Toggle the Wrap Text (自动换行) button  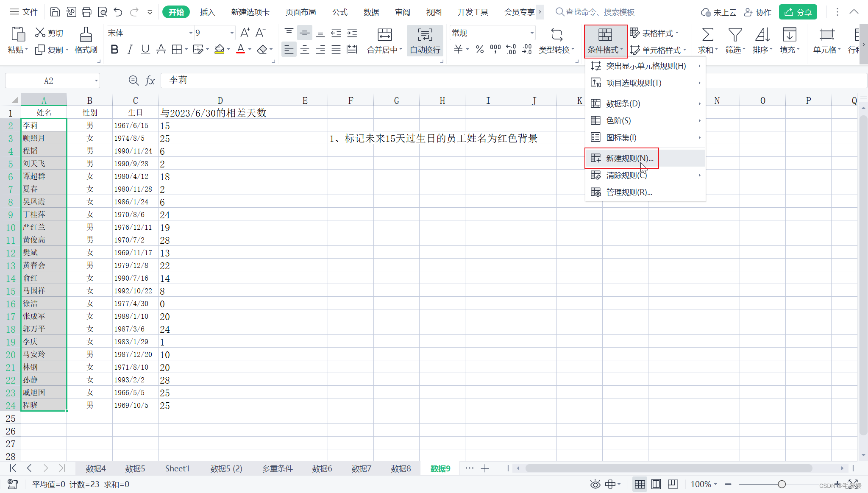pos(425,41)
